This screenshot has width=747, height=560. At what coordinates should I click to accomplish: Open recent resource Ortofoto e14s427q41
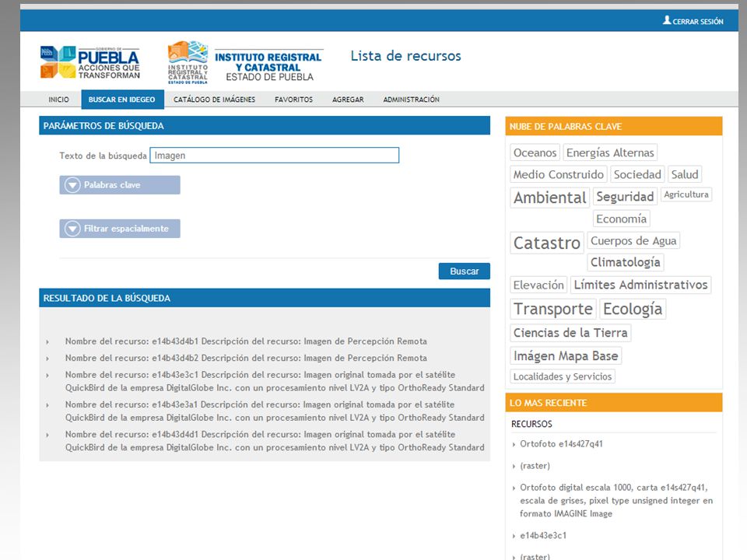pos(561,444)
